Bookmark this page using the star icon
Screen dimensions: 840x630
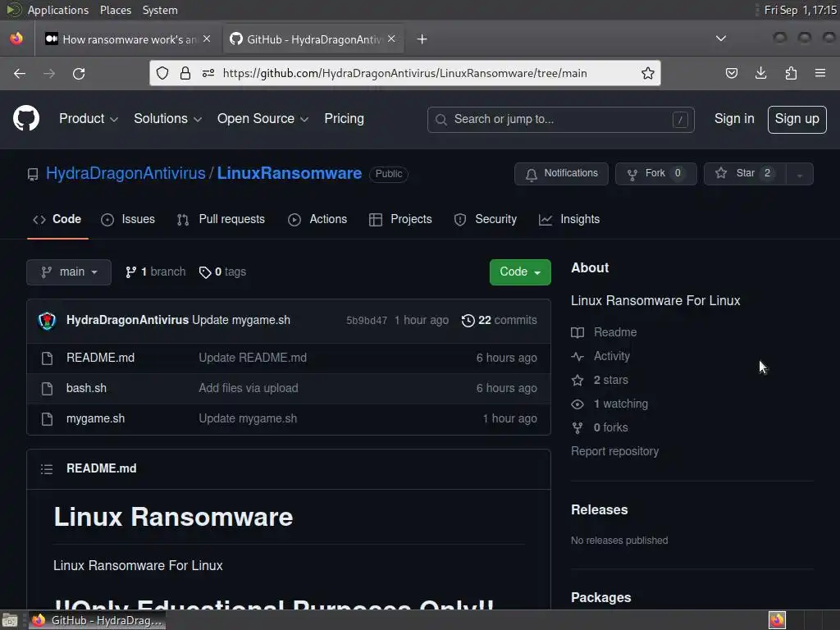click(x=648, y=73)
